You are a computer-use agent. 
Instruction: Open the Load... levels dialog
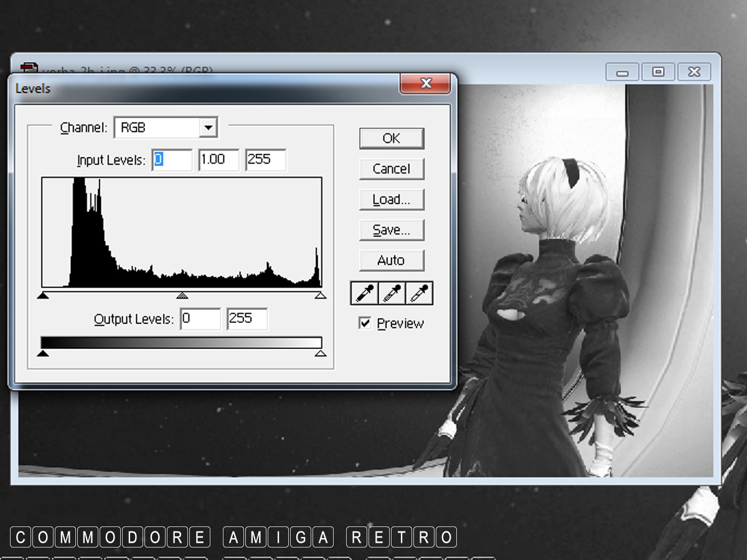pyautogui.click(x=392, y=200)
